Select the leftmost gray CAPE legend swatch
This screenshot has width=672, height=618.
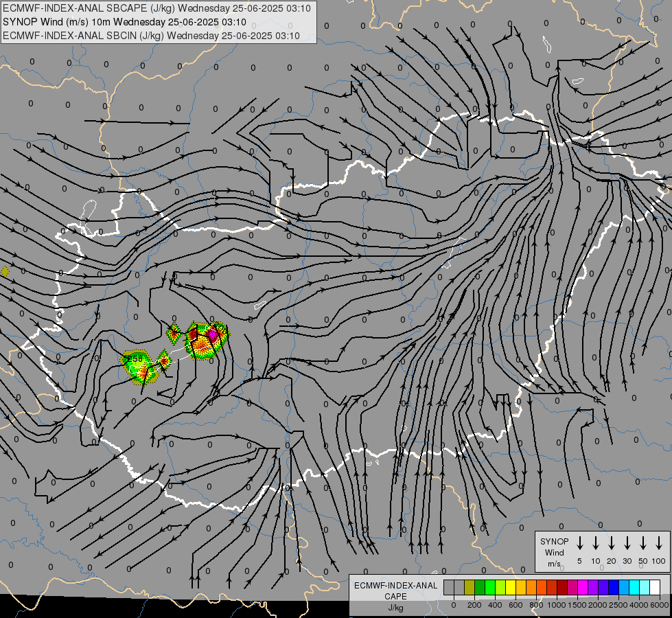(449, 587)
